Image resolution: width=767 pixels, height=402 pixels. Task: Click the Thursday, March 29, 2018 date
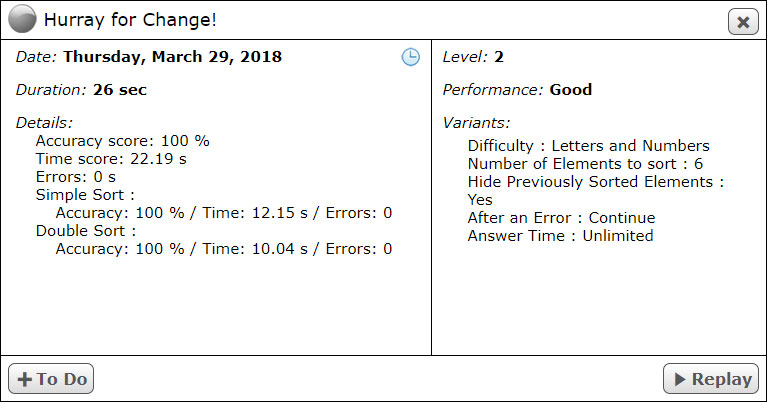173,57
